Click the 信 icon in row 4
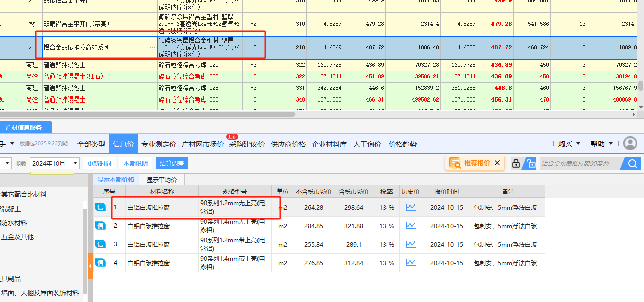Viewport: 644px width, 302px height. [x=100, y=263]
